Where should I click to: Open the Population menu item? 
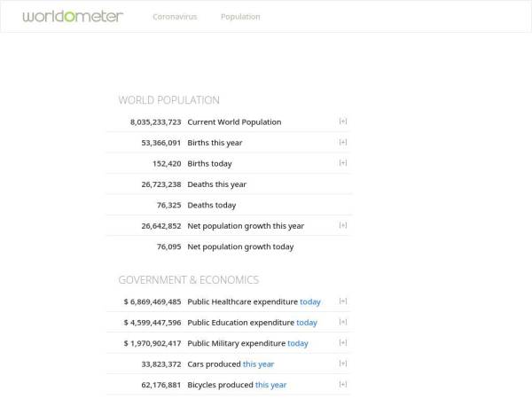pos(240,17)
